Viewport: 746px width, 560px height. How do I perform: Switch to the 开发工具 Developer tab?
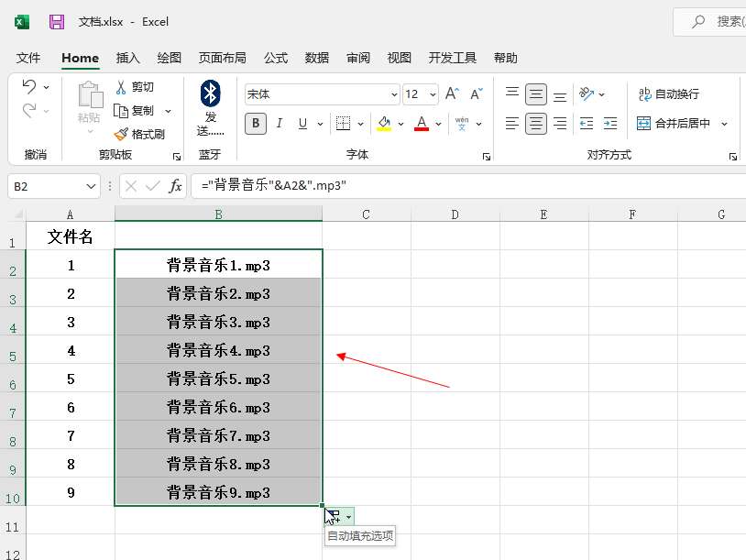(452, 58)
